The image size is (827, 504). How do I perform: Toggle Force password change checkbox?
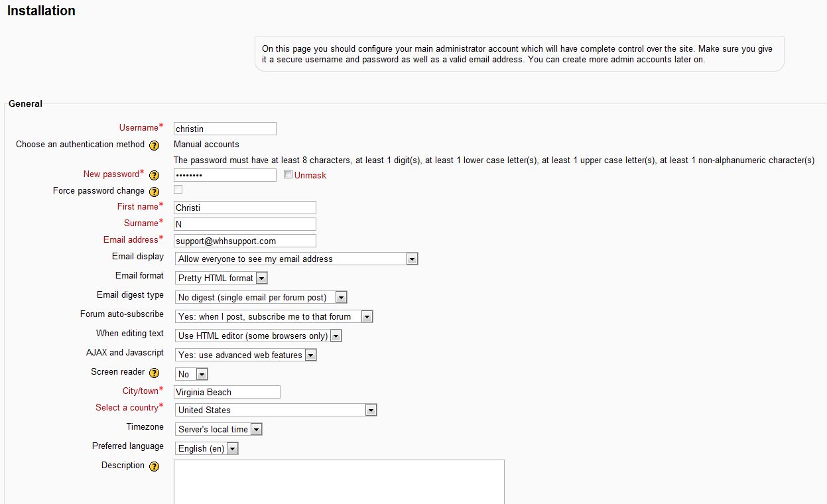[178, 190]
